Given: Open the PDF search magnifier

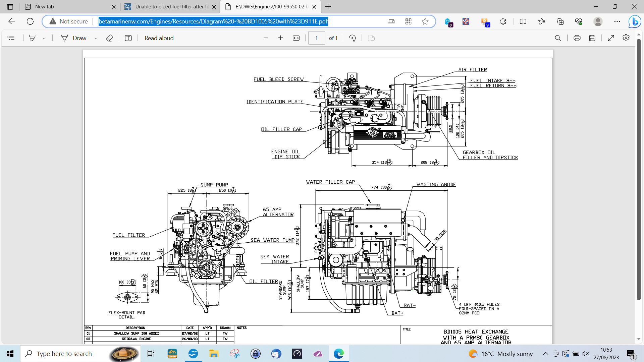Looking at the screenshot, I should click(558, 38).
